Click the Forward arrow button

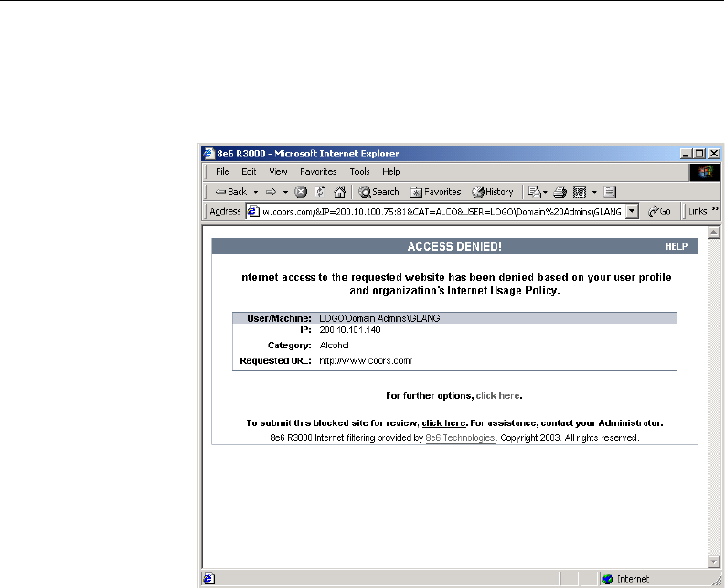tap(271, 191)
